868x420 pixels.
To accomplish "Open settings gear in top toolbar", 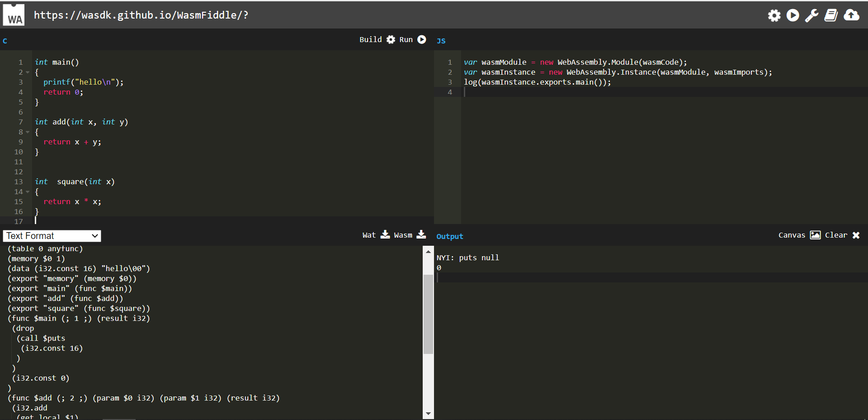I will click(774, 15).
